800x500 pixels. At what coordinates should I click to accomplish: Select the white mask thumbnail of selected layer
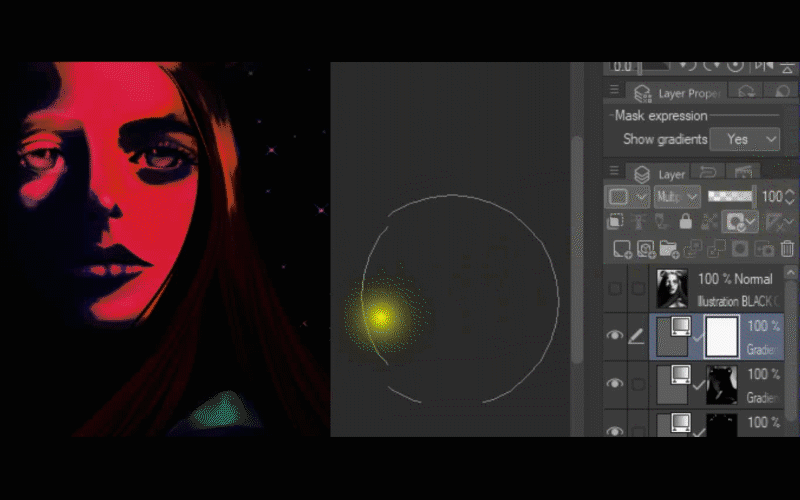(x=721, y=337)
